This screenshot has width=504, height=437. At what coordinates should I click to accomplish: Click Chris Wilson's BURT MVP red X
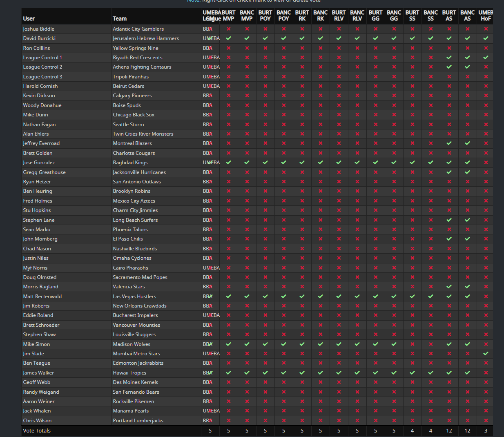(229, 421)
